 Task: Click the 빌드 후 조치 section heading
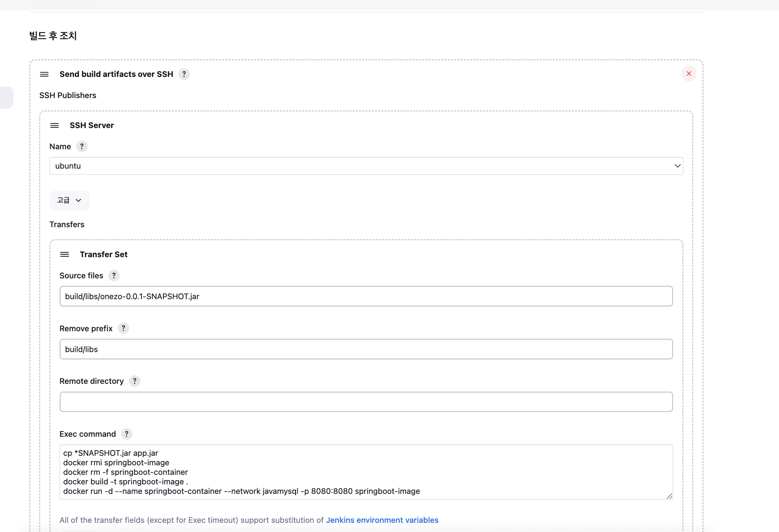click(x=53, y=36)
